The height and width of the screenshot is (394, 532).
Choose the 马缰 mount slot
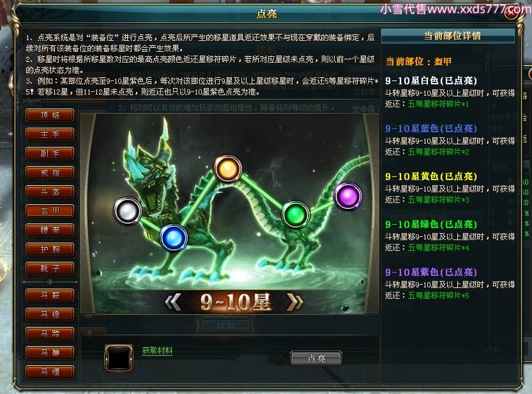[50, 372]
